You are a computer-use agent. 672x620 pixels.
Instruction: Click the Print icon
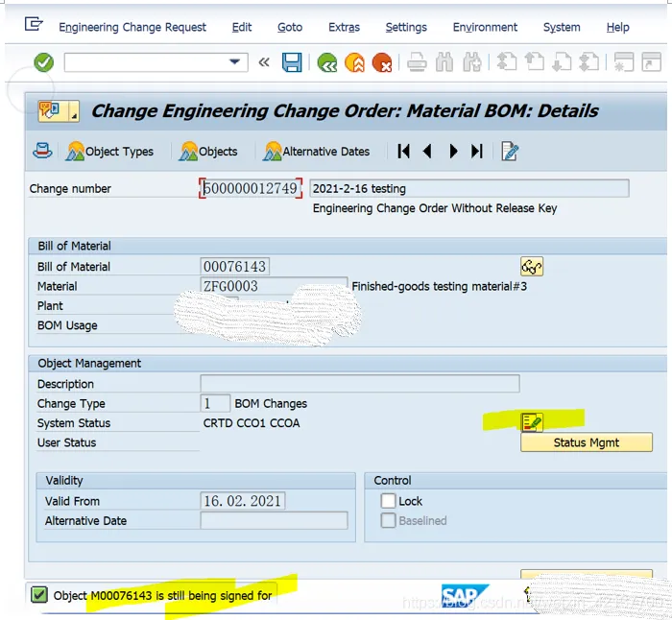click(x=417, y=62)
